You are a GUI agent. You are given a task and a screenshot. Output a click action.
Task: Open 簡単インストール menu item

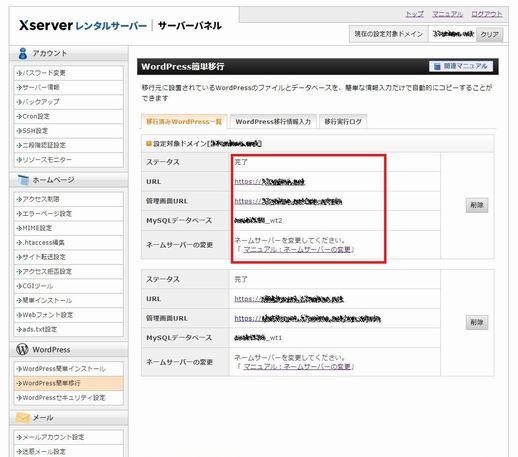pyautogui.click(x=69, y=300)
